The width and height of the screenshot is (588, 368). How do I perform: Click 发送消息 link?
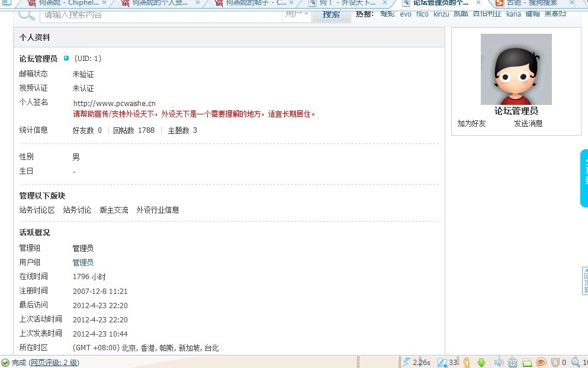tap(528, 123)
